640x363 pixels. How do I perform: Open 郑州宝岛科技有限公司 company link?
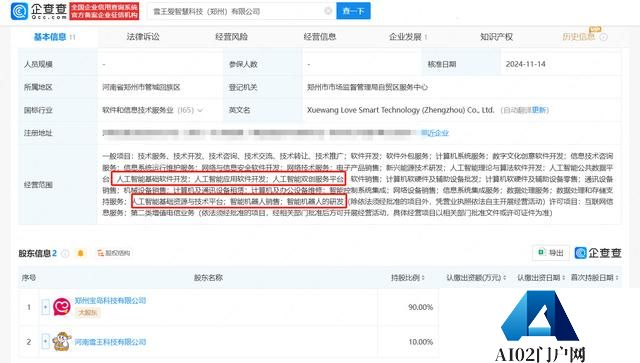[110, 301]
